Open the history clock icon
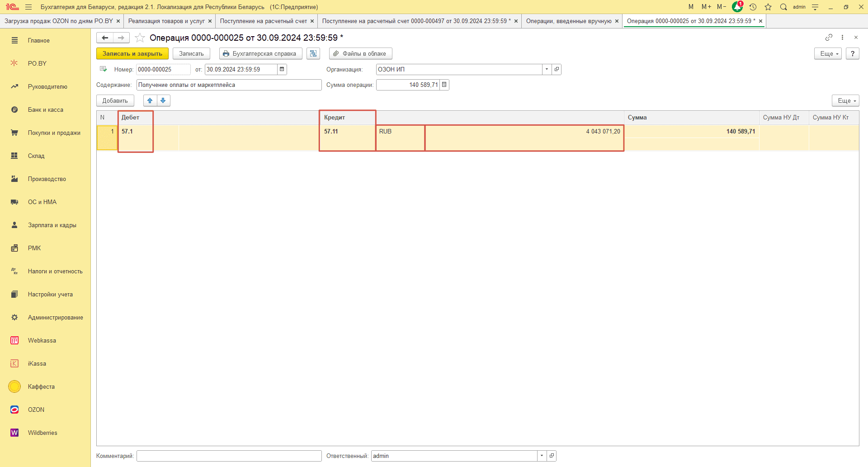Image resolution: width=868 pixels, height=467 pixels. [x=753, y=7]
